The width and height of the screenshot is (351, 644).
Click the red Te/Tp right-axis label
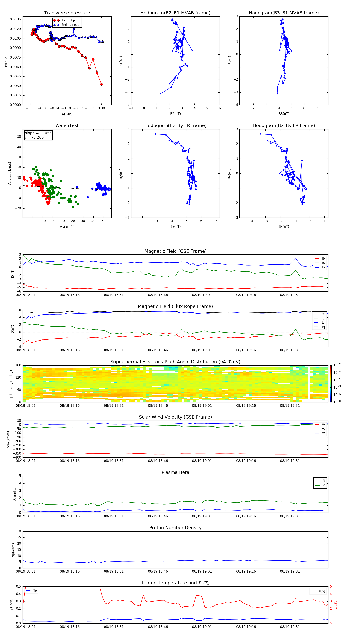[x=336, y=605]
